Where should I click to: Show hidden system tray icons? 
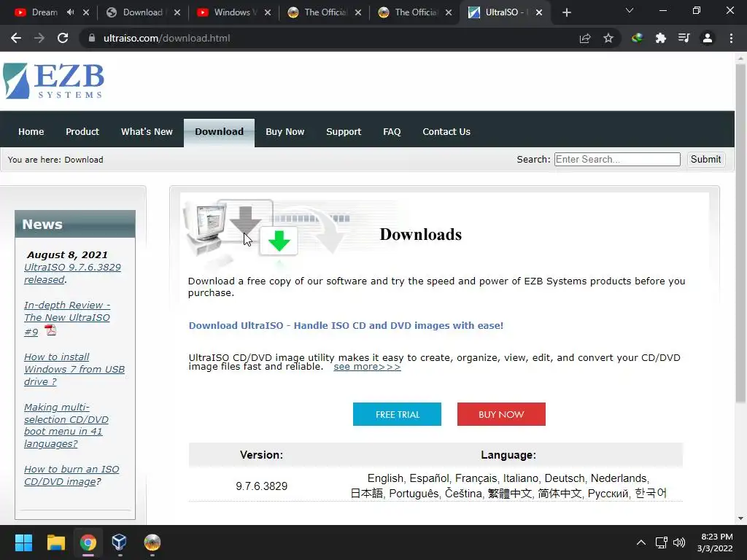coord(641,542)
